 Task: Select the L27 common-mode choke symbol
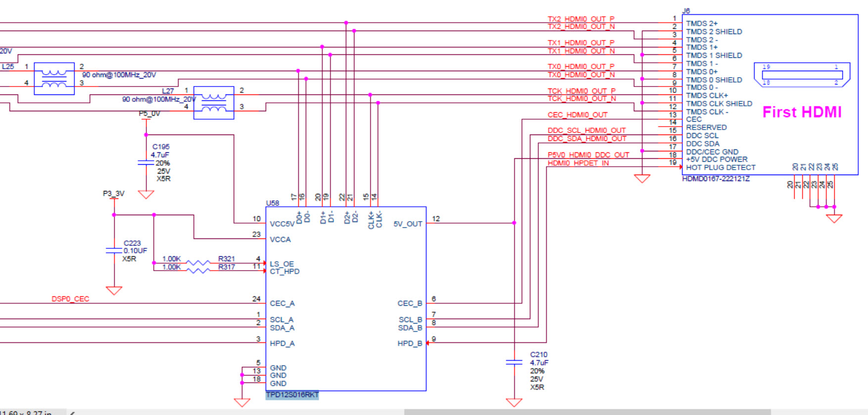pyautogui.click(x=214, y=103)
